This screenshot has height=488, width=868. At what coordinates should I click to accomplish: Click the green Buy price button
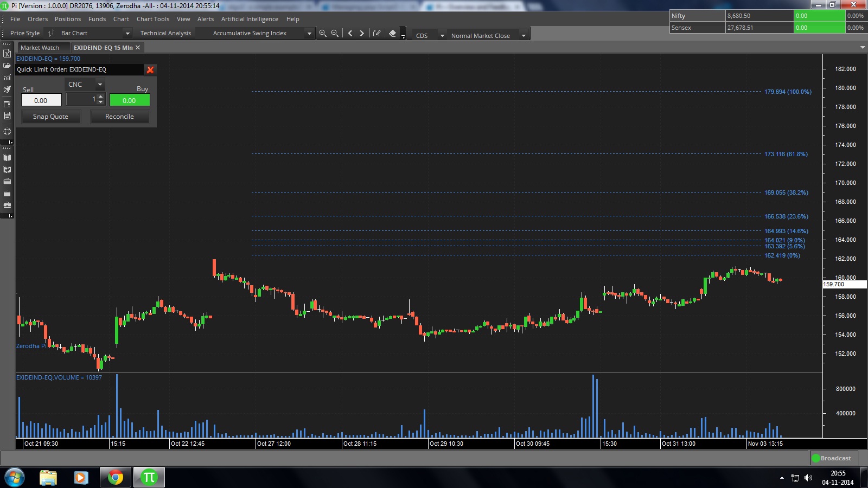[x=130, y=100]
